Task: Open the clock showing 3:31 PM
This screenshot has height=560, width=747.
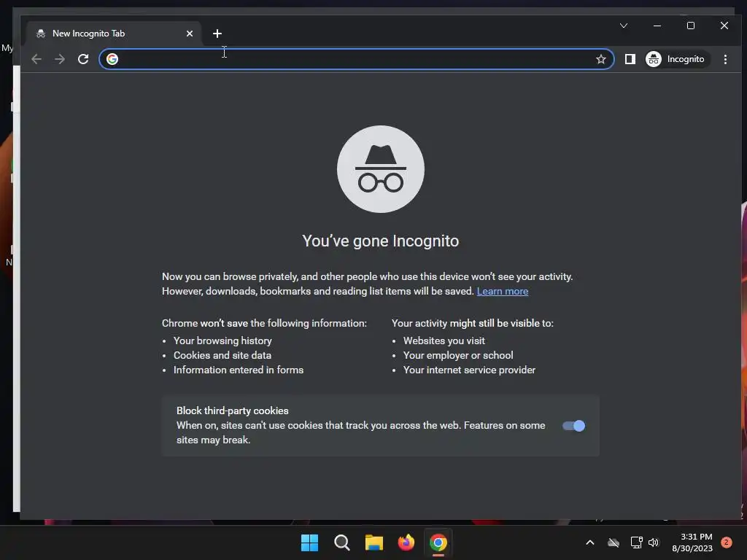Action: [692, 542]
